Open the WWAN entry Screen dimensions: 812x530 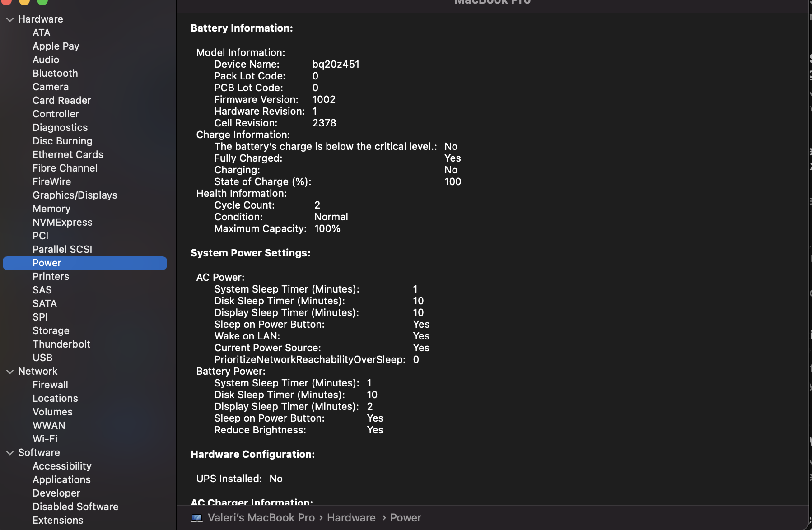click(49, 425)
